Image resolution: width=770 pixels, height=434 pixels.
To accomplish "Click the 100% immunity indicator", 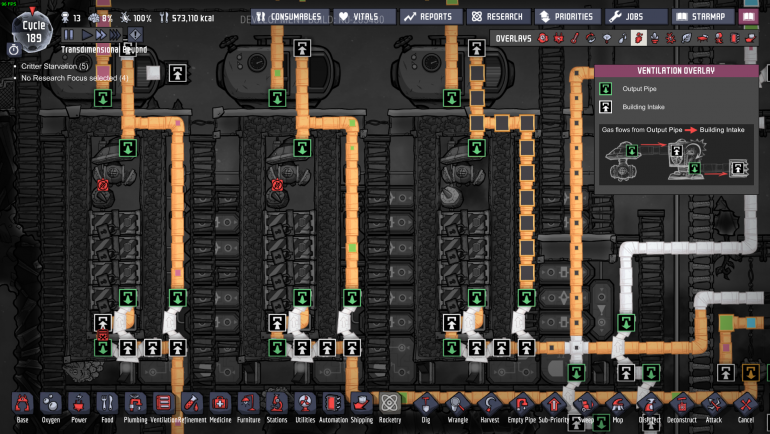I will pos(136,18).
